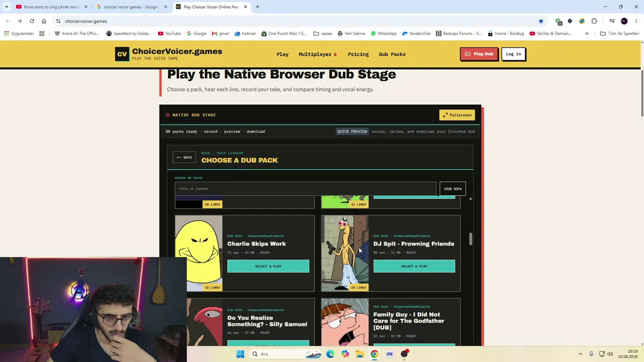This screenshot has width=644, height=362.
Task: Close the 'choicer voicer games - Google' tab
Action: (166, 7)
